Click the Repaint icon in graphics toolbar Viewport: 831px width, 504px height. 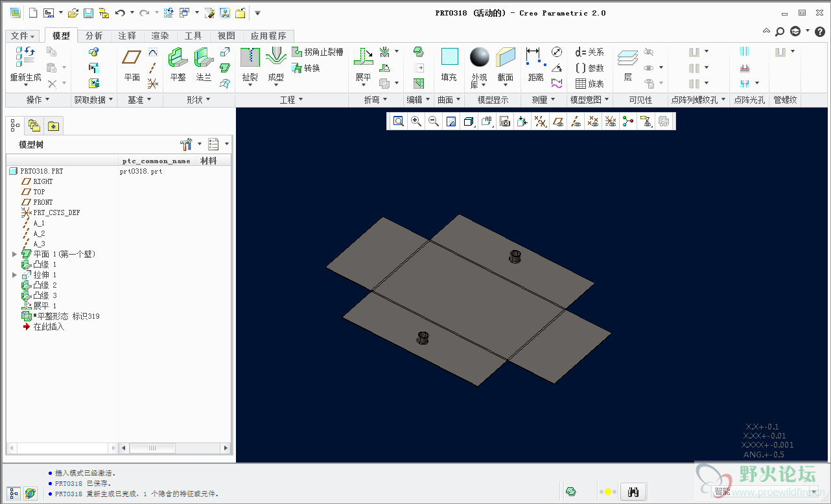point(451,121)
